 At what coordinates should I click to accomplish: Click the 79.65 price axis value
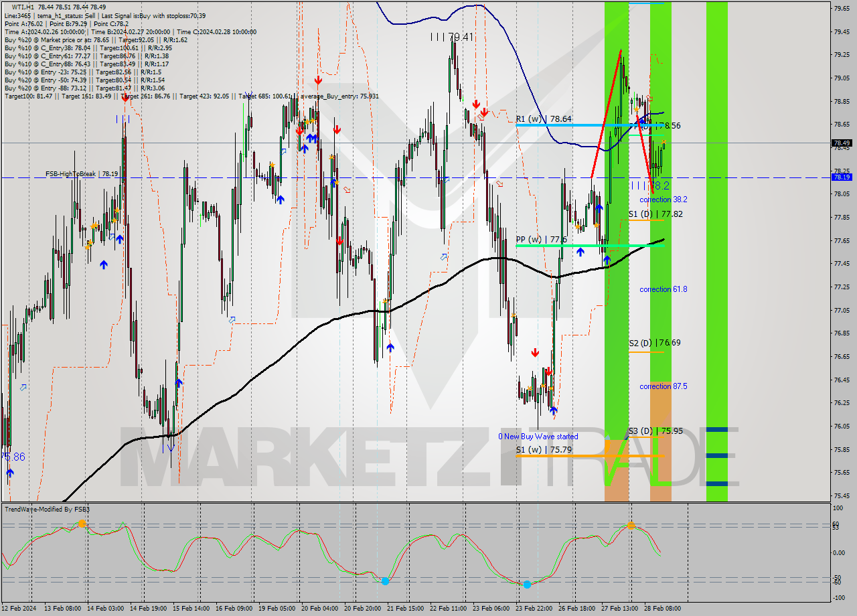(x=842, y=8)
